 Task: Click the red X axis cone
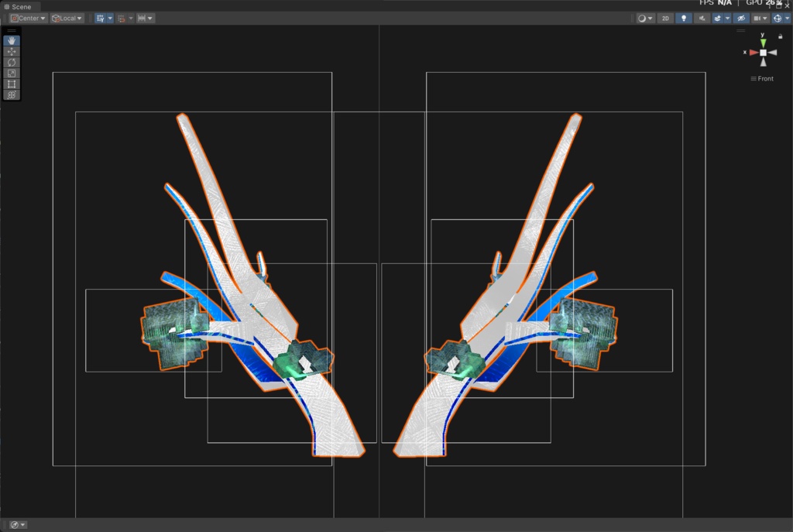[754, 52]
